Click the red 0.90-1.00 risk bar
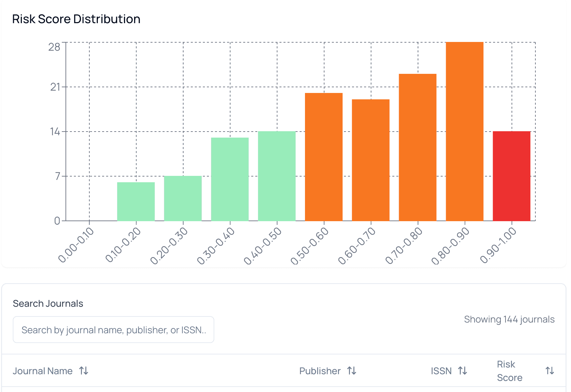The image size is (571, 392). pos(511,175)
